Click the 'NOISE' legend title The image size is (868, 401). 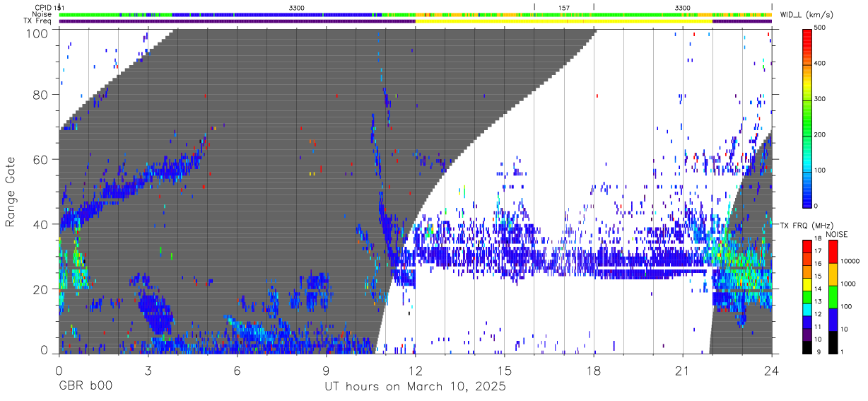point(836,234)
